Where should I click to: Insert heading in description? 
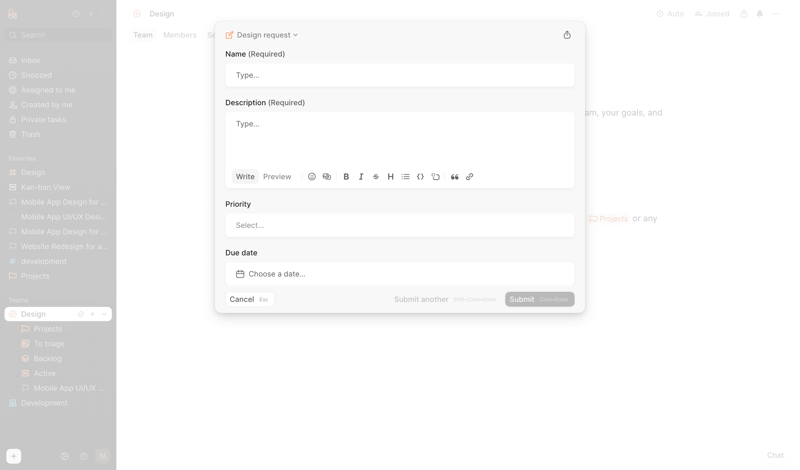[x=390, y=177]
